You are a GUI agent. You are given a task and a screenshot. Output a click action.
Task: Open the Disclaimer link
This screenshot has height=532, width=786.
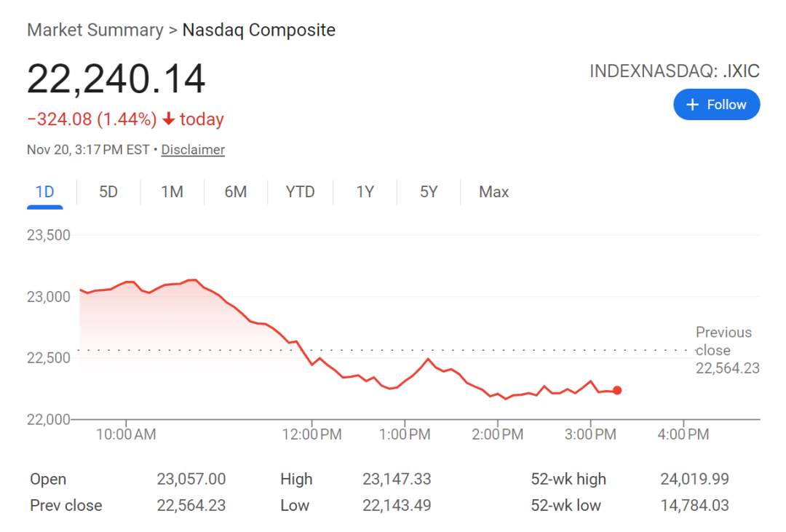(193, 150)
